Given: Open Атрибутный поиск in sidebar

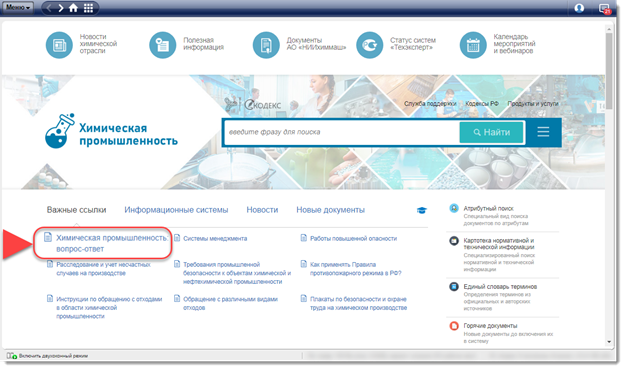Looking at the screenshot, I should pos(488,209).
